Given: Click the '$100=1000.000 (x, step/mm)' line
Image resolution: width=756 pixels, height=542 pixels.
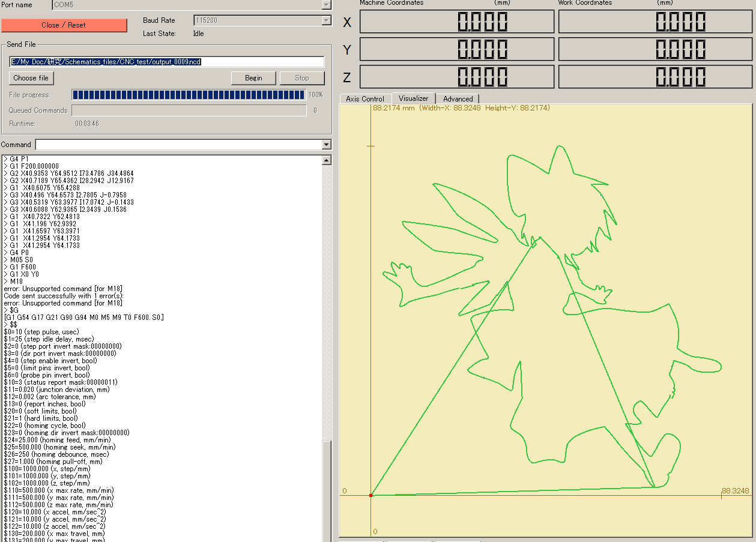Looking at the screenshot, I should 46,469.
